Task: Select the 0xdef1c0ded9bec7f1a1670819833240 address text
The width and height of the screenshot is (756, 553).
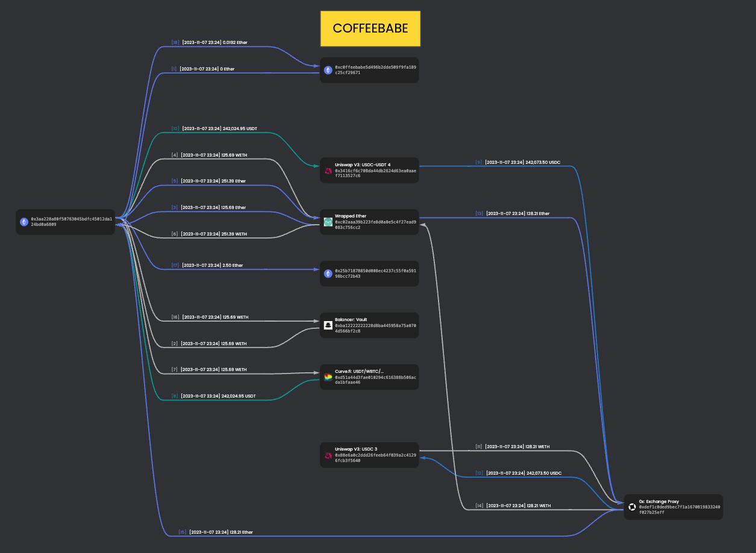Action: click(680, 507)
